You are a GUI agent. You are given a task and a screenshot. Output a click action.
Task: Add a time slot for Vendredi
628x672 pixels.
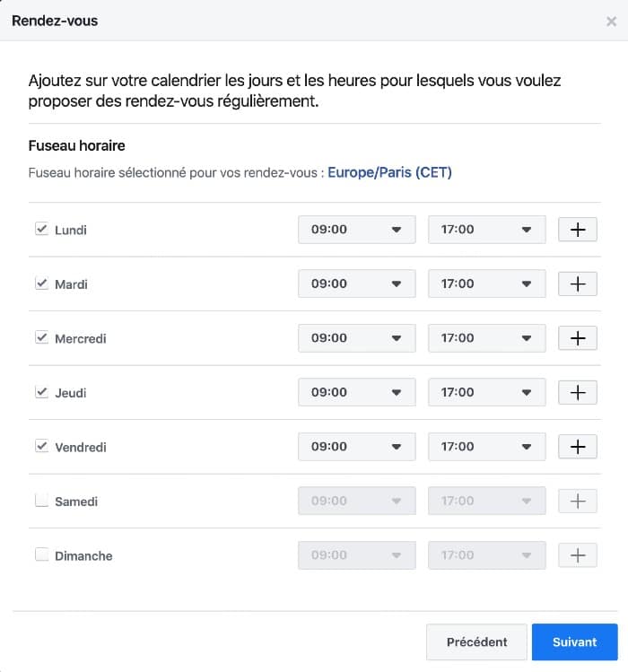point(578,447)
